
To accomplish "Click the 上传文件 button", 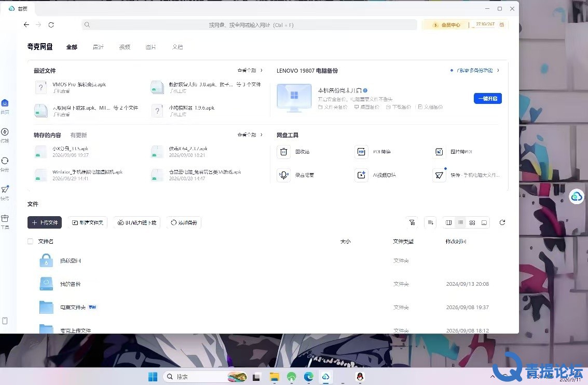I will pos(45,223).
